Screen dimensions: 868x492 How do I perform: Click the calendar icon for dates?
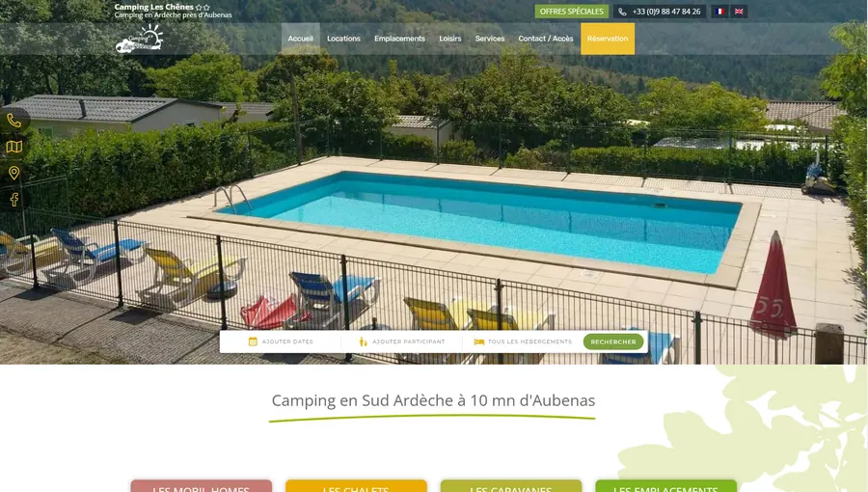point(253,342)
